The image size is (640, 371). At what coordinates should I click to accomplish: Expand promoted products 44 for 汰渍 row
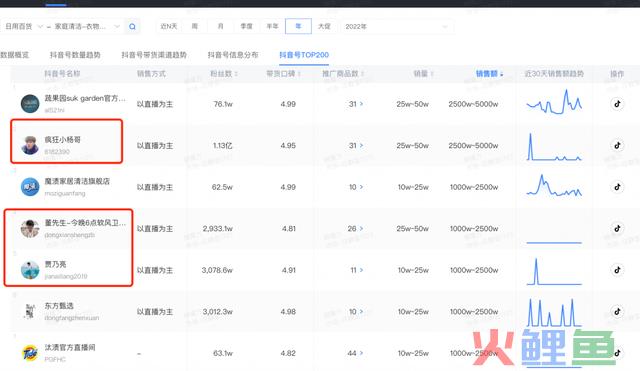(x=355, y=353)
